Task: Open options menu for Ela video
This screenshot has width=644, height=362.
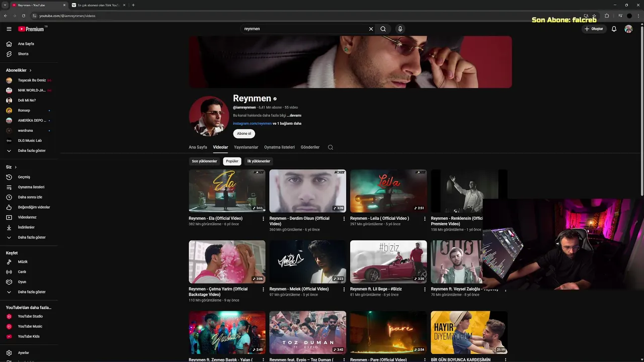Action: (263, 219)
